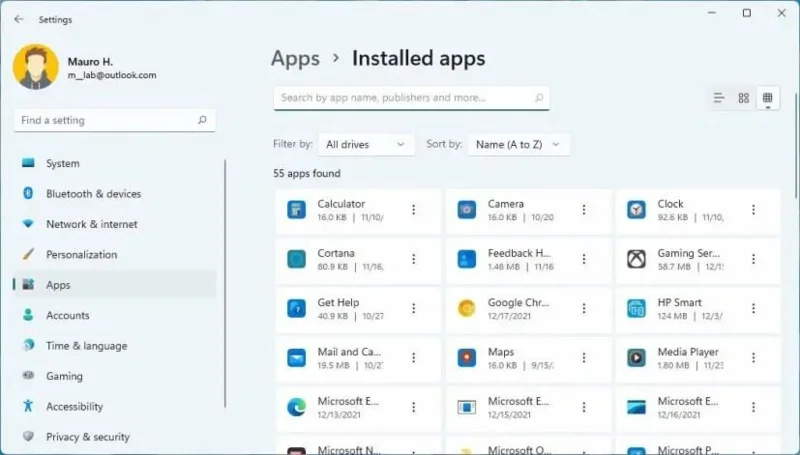The image size is (800, 455).
Task: Open Personalization settings
Action: click(x=115, y=255)
